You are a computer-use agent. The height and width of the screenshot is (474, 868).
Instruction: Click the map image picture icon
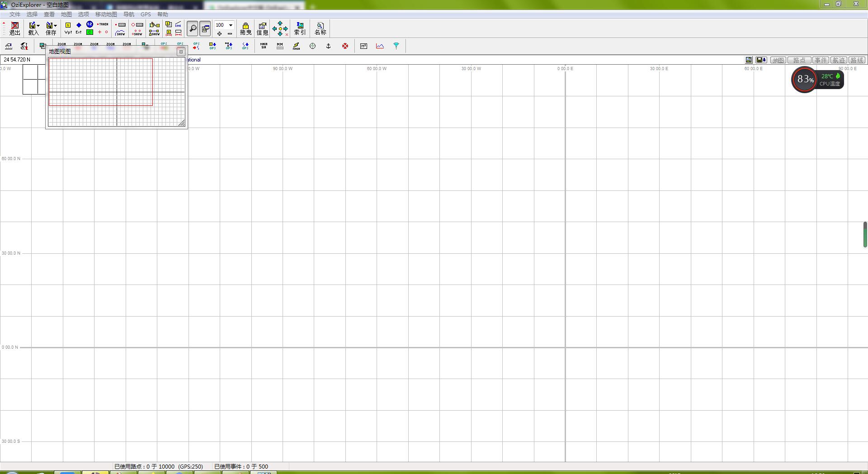click(x=749, y=60)
